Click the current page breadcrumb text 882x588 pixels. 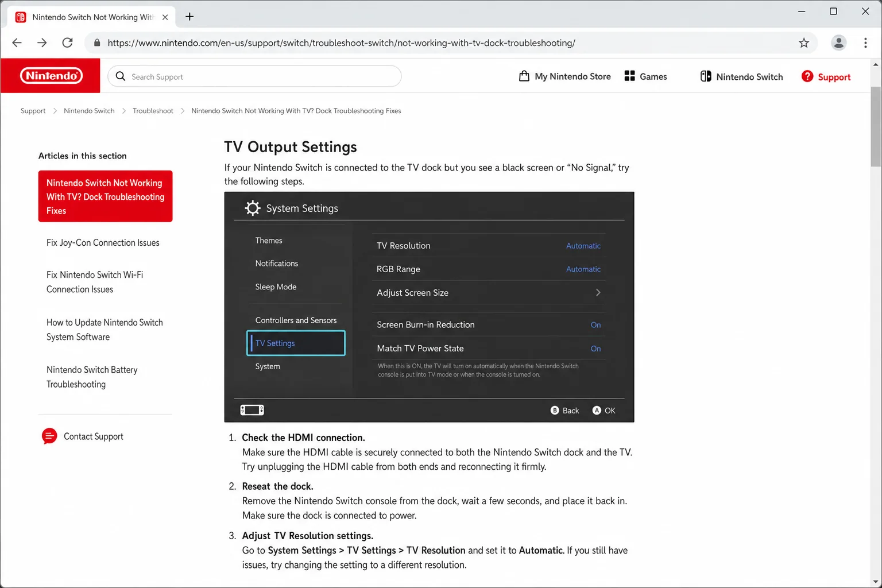coord(296,111)
